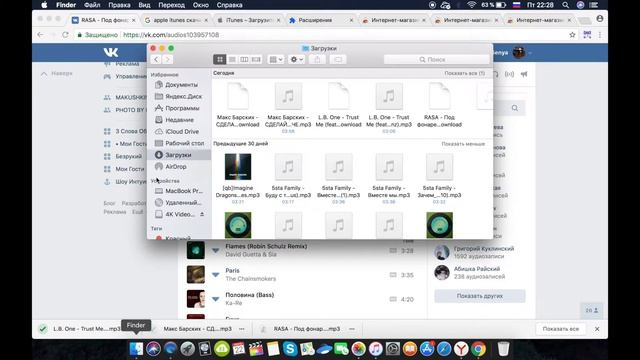Click the Finder edit tags toolbar button
This screenshot has width=640, height=360.
click(x=338, y=60)
